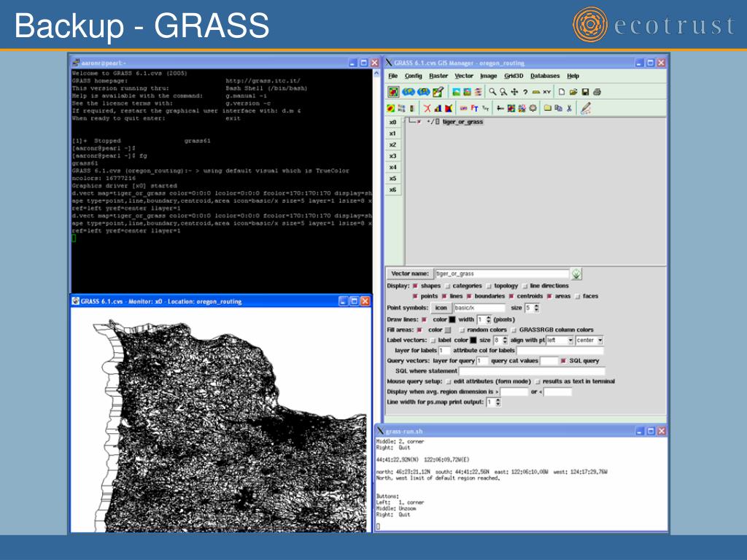Select the ruler measure tool
This screenshot has height=560, width=747.
536,92
